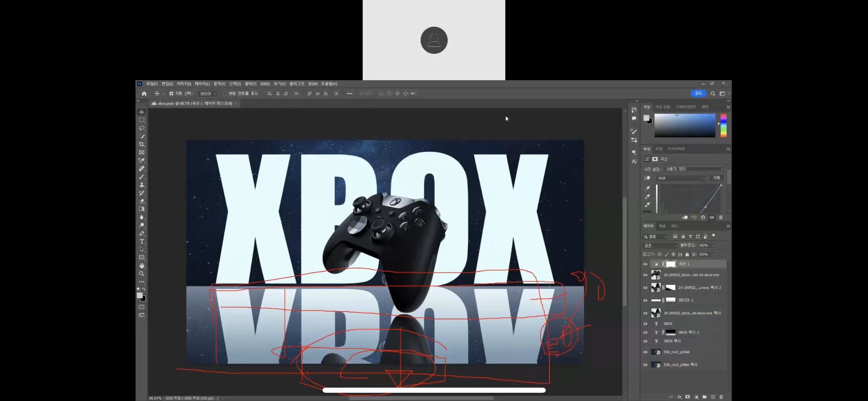Open the 이미지(I) menu
The width and height of the screenshot is (868, 401).
click(x=184, y=84)
